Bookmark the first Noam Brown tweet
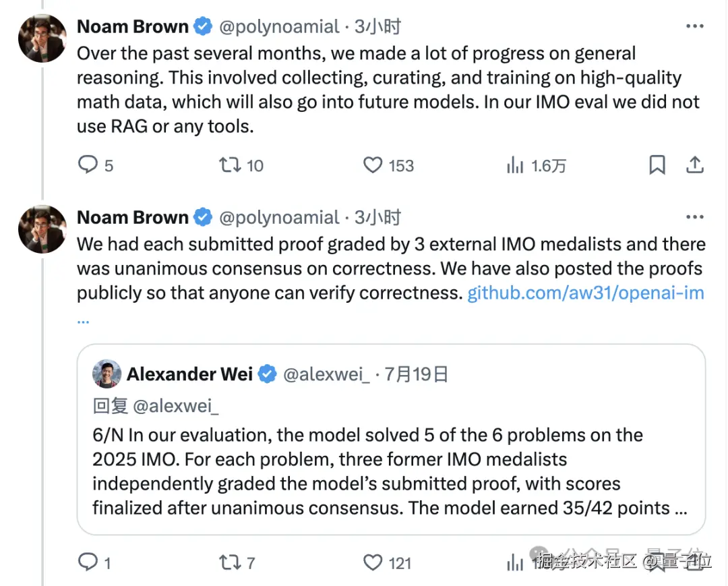728x586 pixels. coord(657,165)
